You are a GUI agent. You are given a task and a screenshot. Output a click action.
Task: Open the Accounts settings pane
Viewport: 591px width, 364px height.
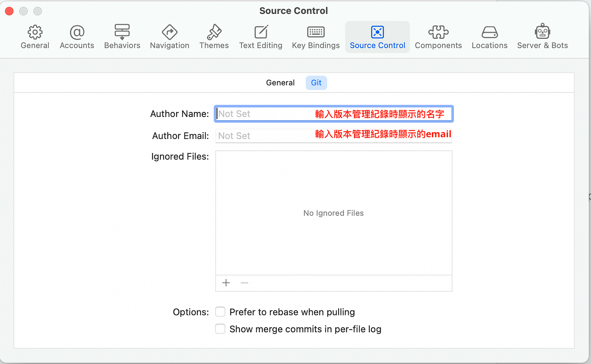point(76,36)
